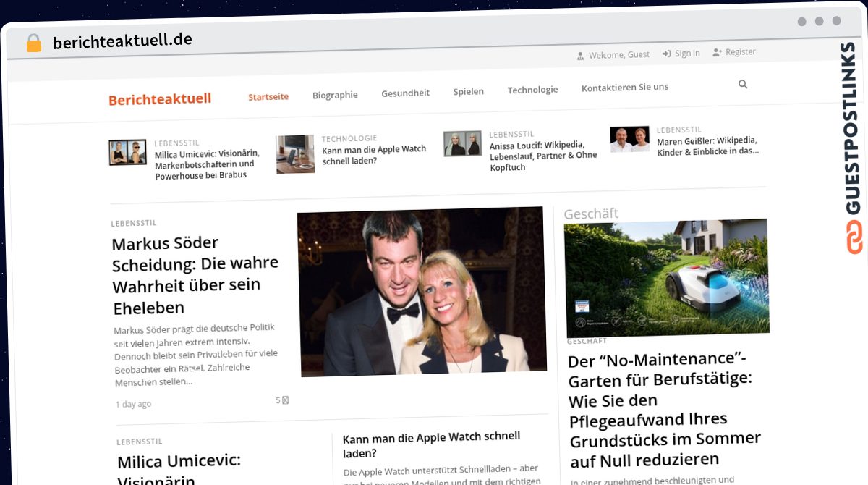Click the Register person icon
This screenshot has height=485, width=868.
(x=717, y=52)
